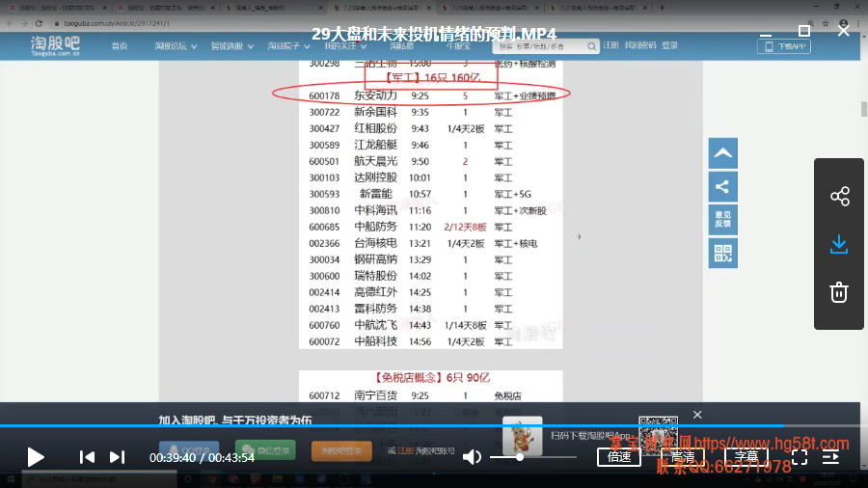
Task: Jump to the previous video
Action: pos(87,457)
